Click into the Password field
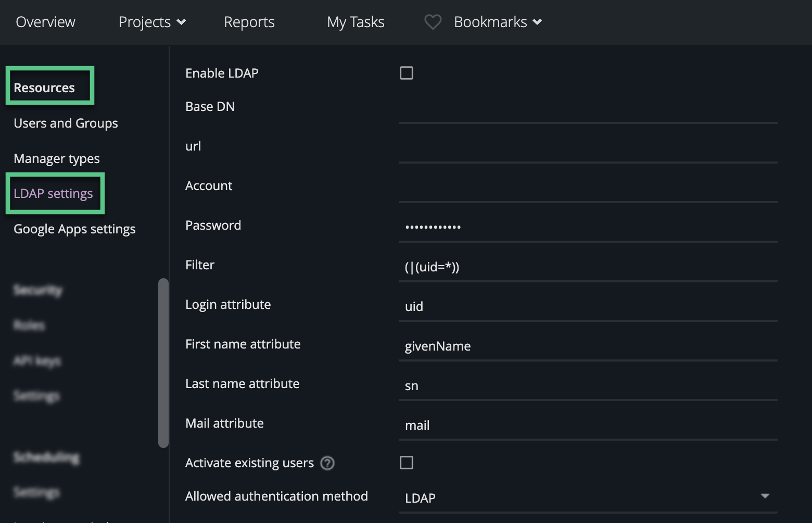This screenshot has width=812, height=523. [587, 227]
